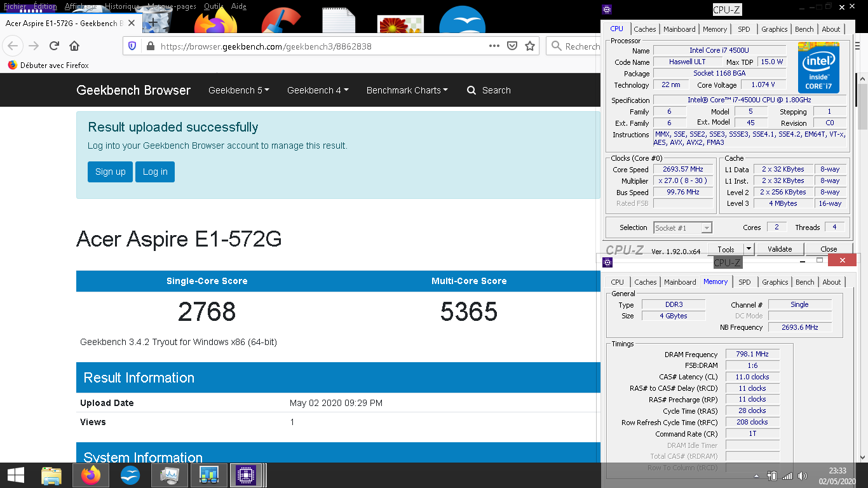
Task: Expand the Geekbench 5 dropdown
Action: pyautogui.click(x=239, y=90)
